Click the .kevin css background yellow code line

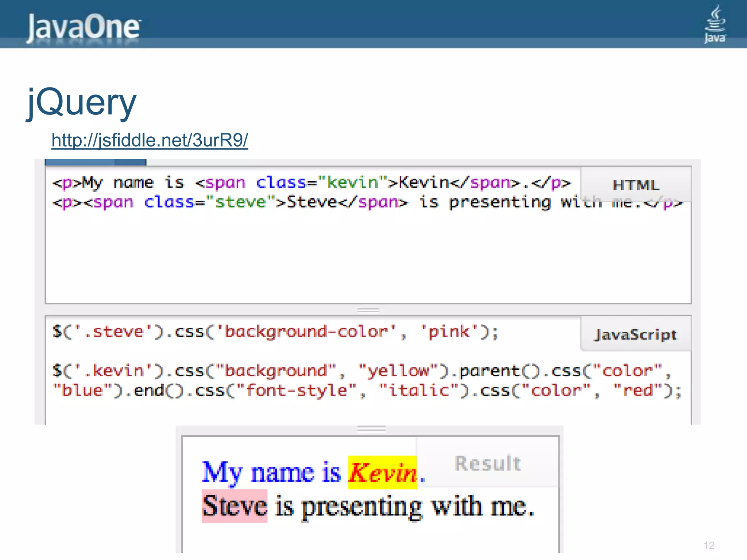pyautogui.click(x=361, y=371)
